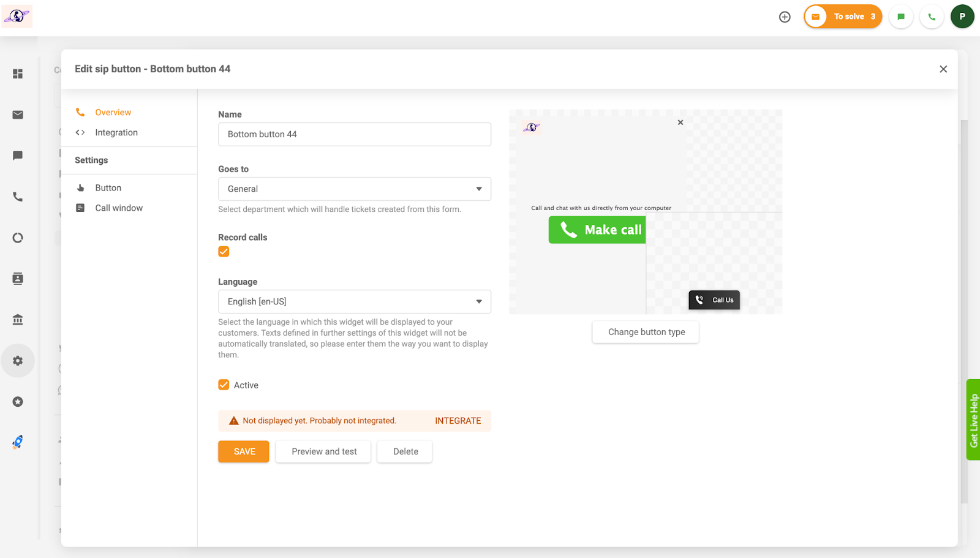Click the Name input field

(354, 135)
